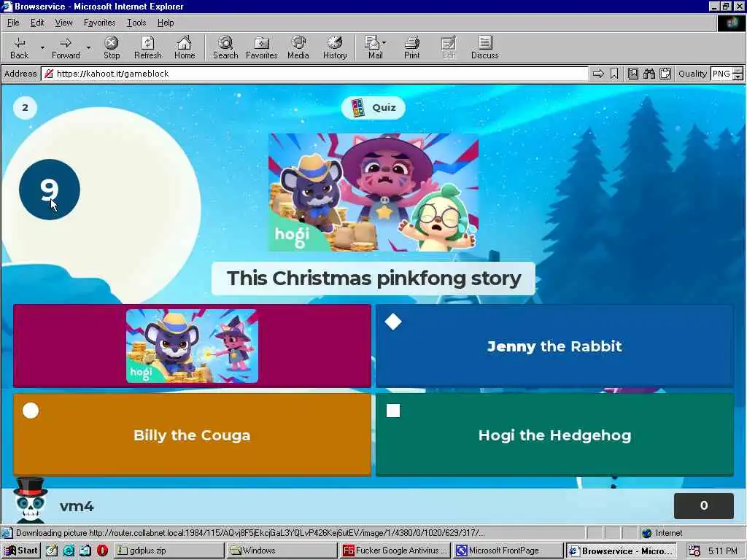Viewport: 747px width, 560px height.
Task: Switch to Windows folder taskbar button
Action: tap(282, 551)
